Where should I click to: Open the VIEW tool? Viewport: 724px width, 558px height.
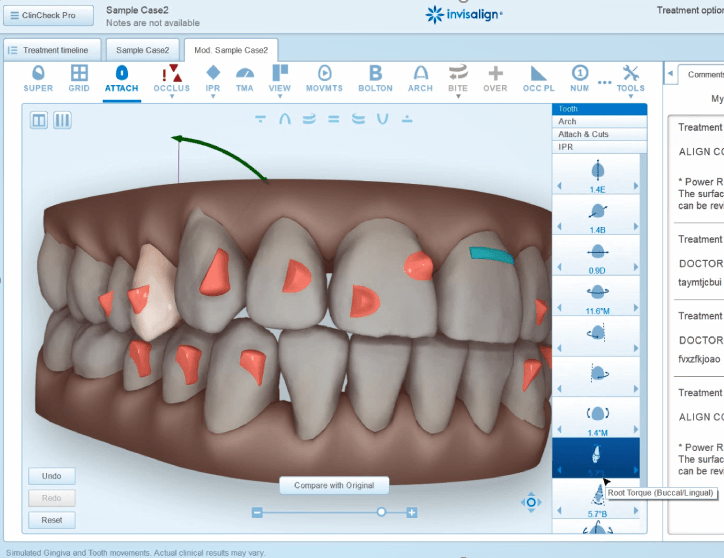[280, 79]
